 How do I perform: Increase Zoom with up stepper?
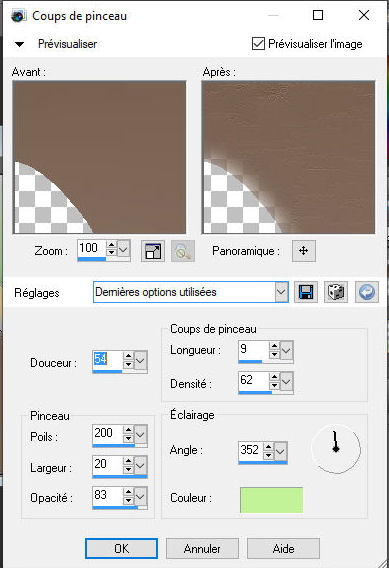click(112, 245)
